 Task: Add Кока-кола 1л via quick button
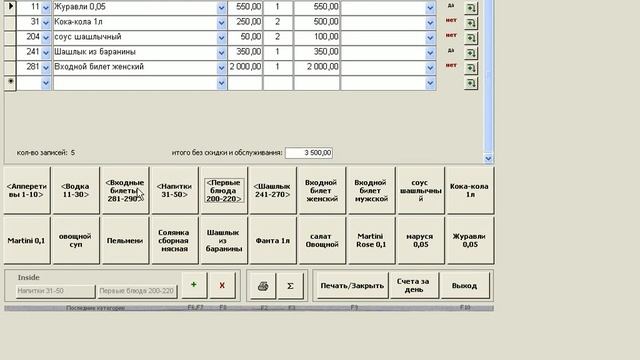[470, 190]
